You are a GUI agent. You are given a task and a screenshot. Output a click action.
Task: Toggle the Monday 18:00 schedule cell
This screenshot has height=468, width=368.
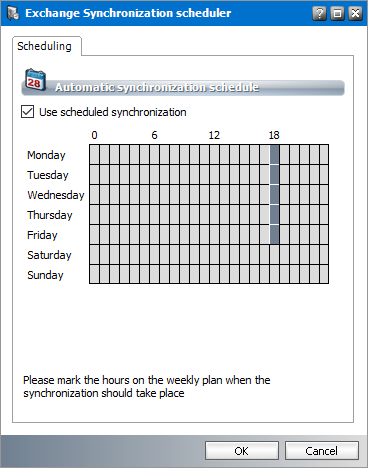point(274,154)
